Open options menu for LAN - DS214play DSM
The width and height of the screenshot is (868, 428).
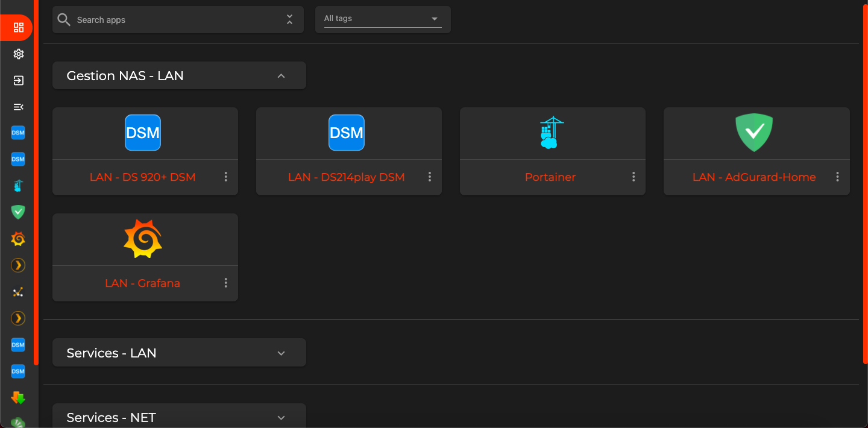430,177
